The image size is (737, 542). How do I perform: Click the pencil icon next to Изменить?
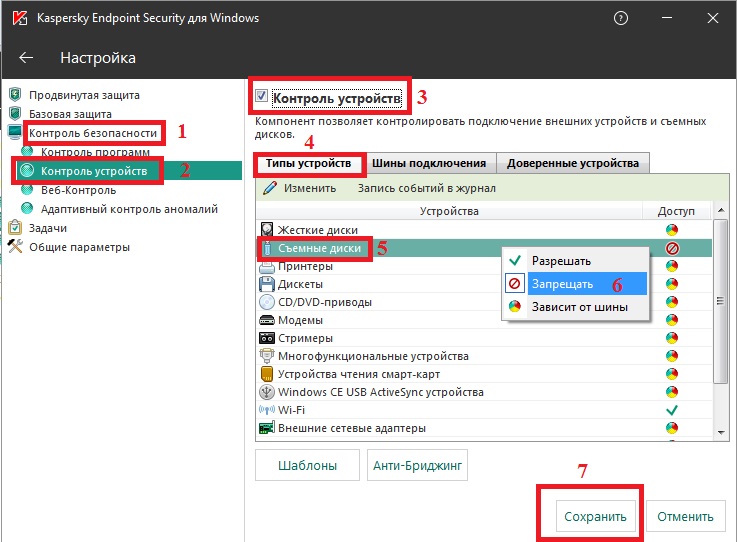[270, 188]
